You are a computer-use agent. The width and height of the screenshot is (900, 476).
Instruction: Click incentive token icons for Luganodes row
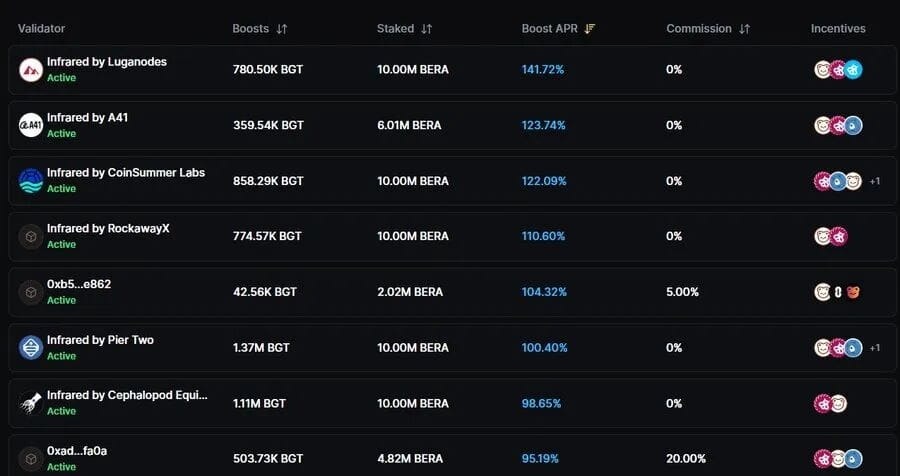838,70
